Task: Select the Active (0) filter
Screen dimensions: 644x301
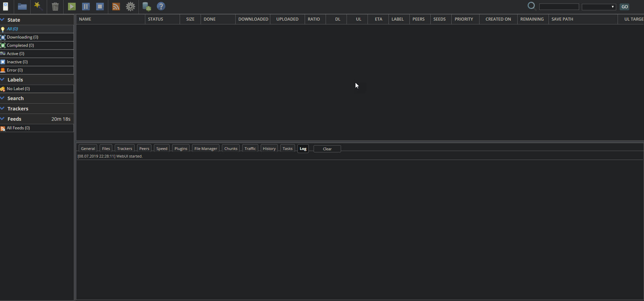Action: click(37, 54)
